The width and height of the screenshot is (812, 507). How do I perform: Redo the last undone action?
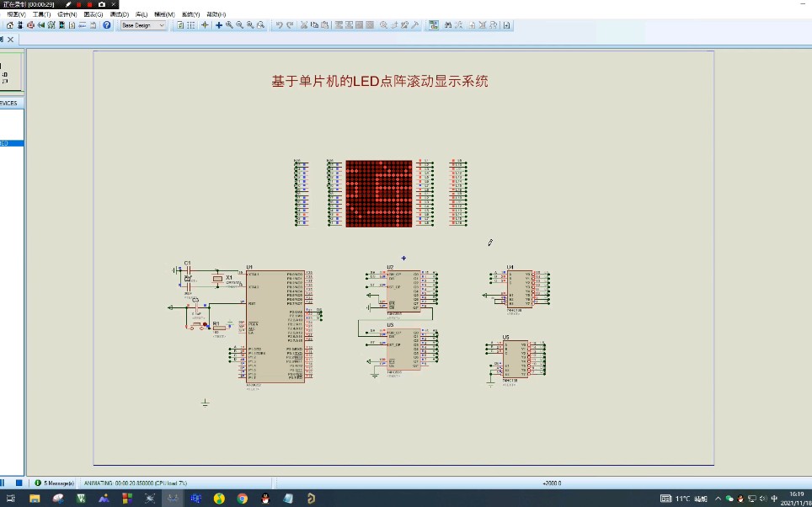click(289, 25)
